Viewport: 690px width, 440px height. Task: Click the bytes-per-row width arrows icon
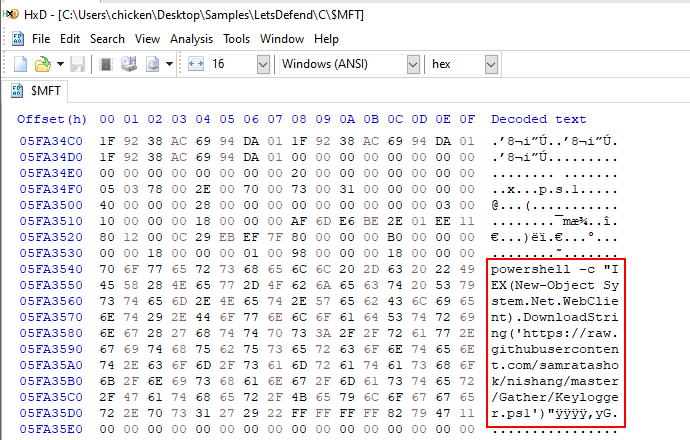tap(196, 64)
